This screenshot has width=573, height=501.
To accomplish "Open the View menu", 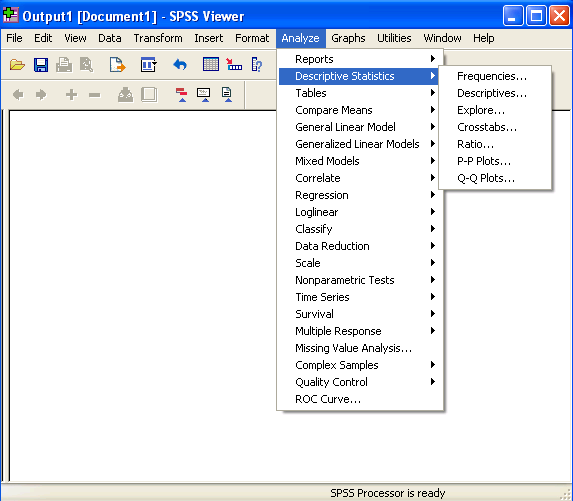I will pyautogui.click(x=75, y=38).
